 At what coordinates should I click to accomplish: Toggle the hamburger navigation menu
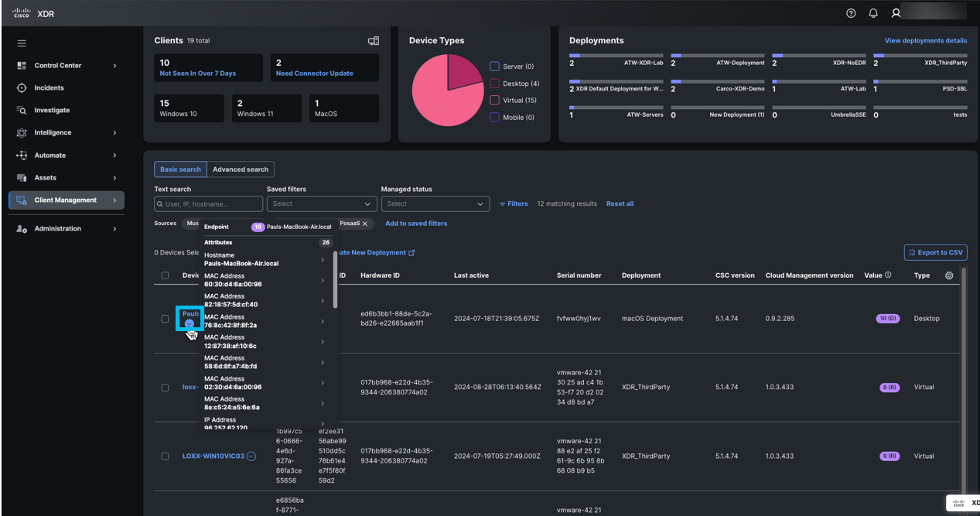[22, 43]
